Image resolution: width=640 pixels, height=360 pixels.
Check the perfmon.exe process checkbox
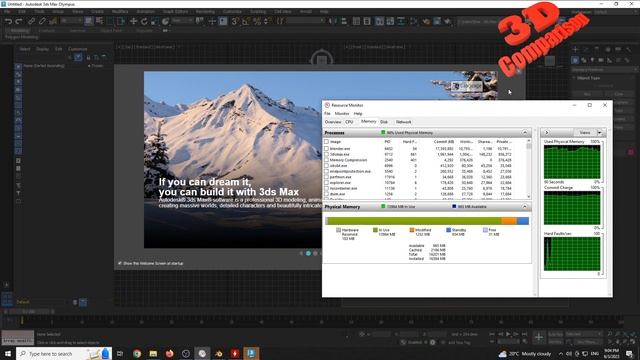327,177
